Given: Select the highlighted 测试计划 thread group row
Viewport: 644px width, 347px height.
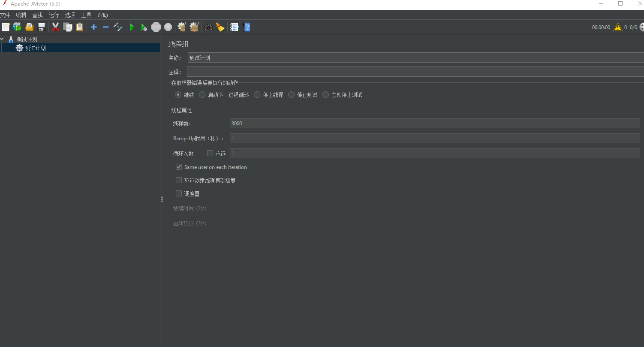Looking at the screenshot, I should tap(80, 48).
